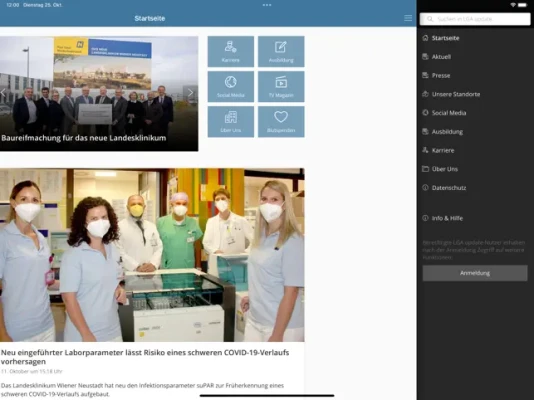Open the TV Magazin tile

coord(281,86)
